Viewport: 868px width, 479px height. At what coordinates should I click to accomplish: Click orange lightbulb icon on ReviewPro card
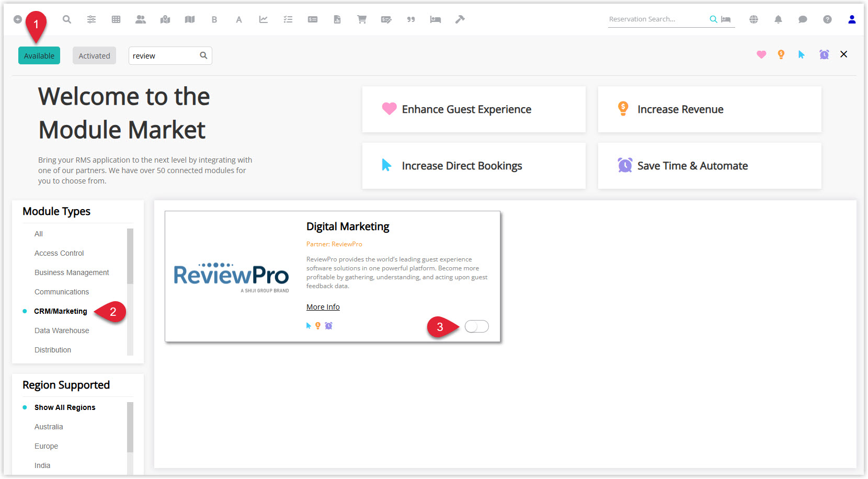pos(318,326)
